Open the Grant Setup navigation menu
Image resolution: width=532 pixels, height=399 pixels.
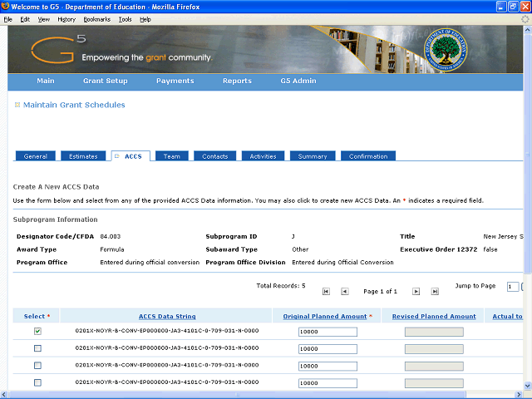tap(106, 81)
